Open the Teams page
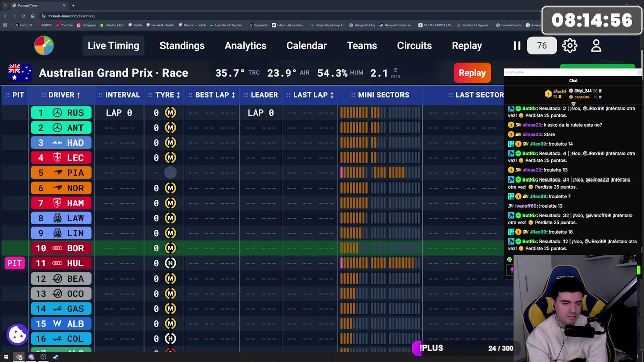Image resolution: width=644 pixels, height=362 pixels. click(362, 46)
